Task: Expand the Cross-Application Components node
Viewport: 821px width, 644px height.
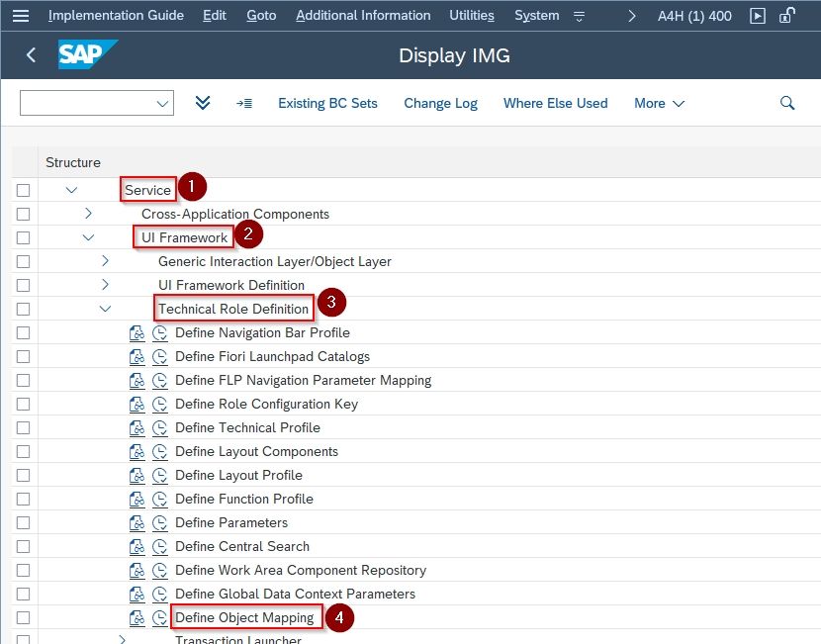Action: pyautogui.click(x=88, y=214)
